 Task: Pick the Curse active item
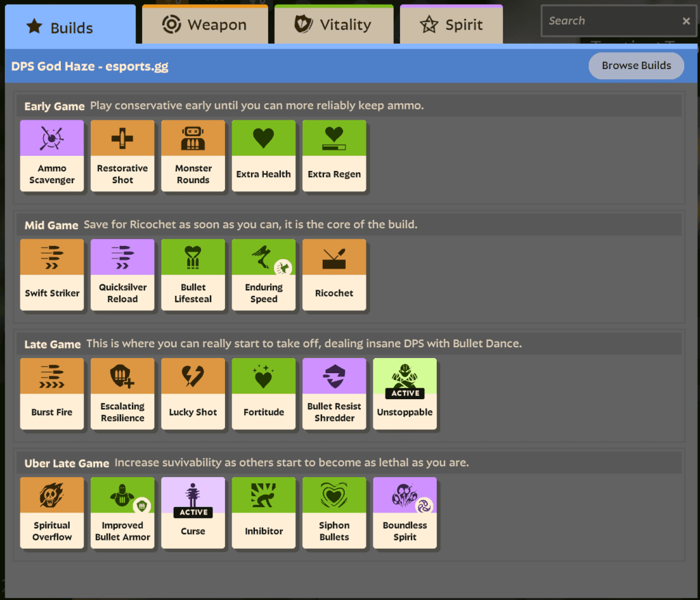193,513
